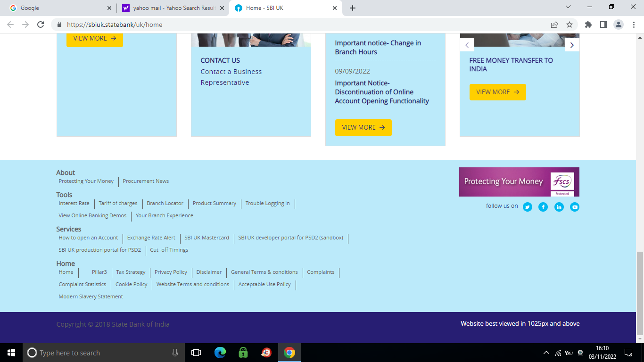
Task: Open Windows notification center icon
Action: click(628, 353)
